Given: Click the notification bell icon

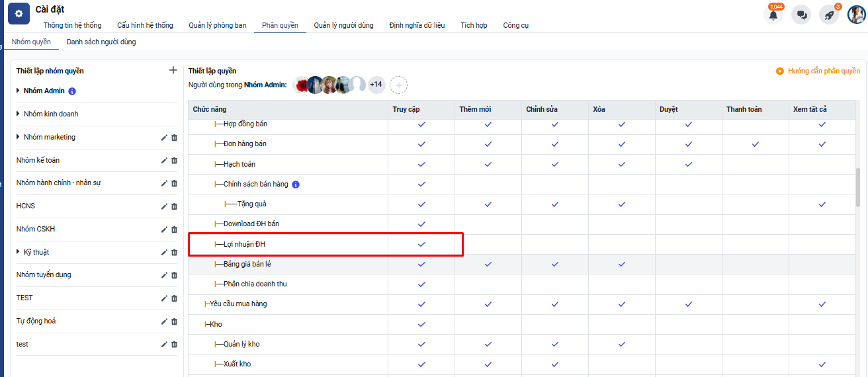Looking at the screenshot, I should point(773,15).
